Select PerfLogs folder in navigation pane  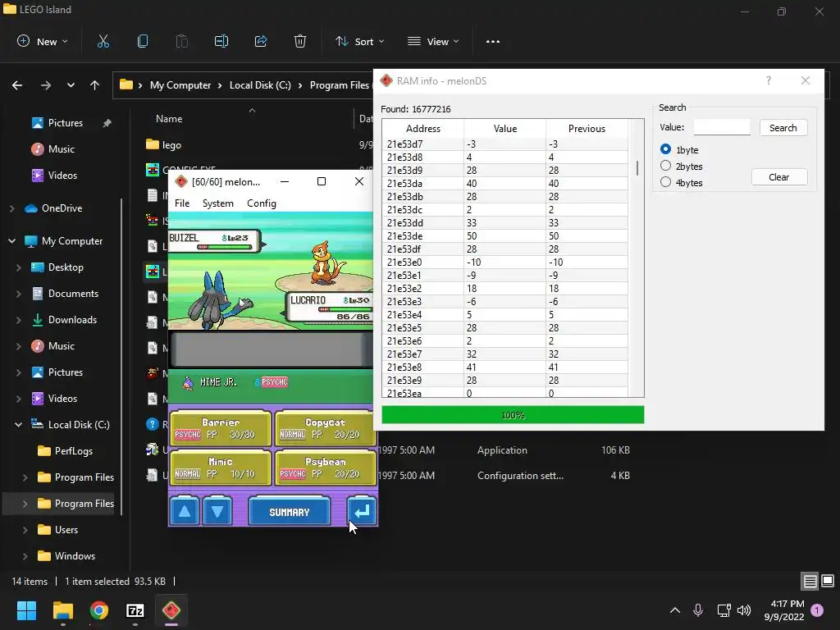click(x=73, y=451)
